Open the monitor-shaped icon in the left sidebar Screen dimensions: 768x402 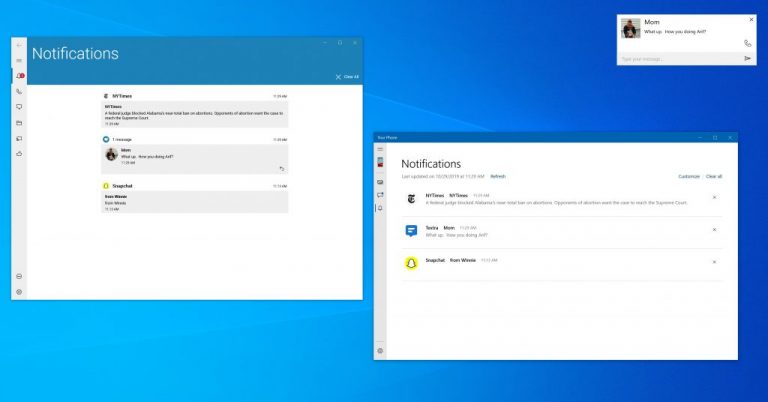point(19,107)
